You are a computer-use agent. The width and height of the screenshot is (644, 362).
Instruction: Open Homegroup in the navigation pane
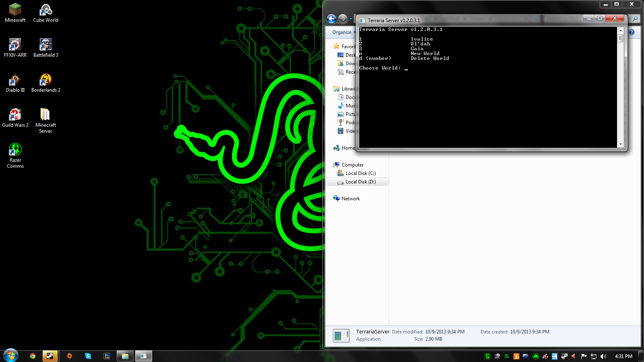pyautogui.click(x=344, y=148)
